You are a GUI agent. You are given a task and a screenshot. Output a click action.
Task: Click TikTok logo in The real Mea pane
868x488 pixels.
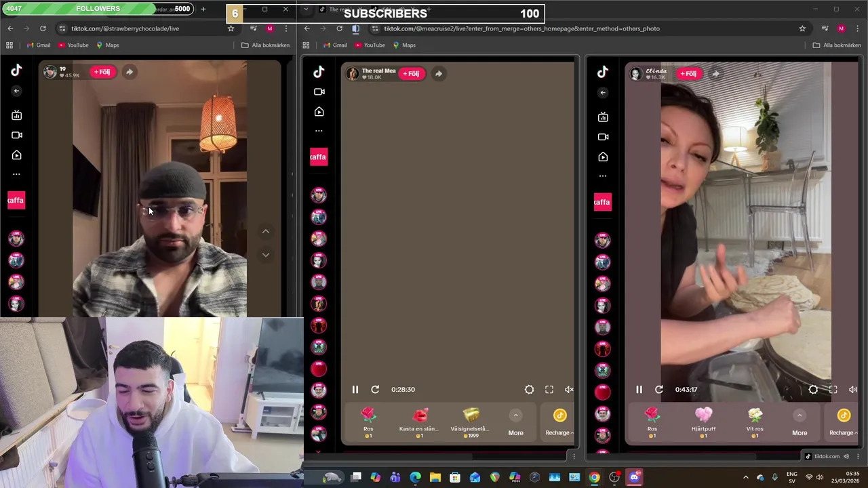(x=319, y=72)
